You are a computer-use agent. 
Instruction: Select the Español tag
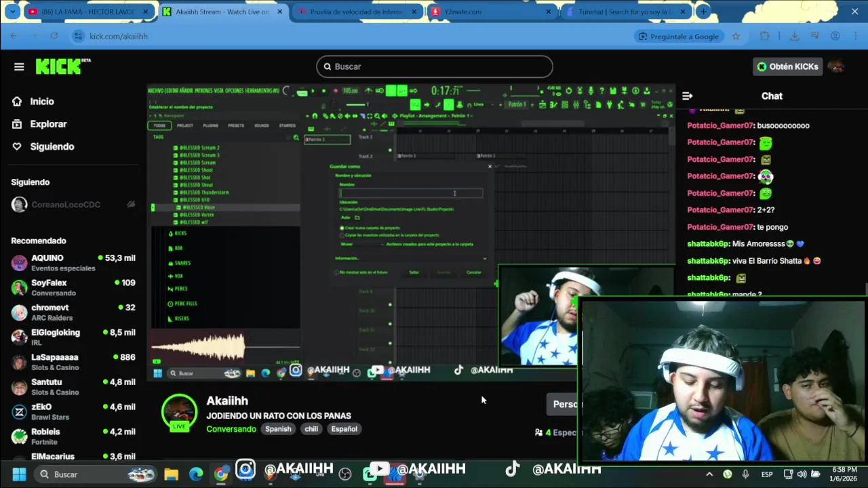point(344,429)
